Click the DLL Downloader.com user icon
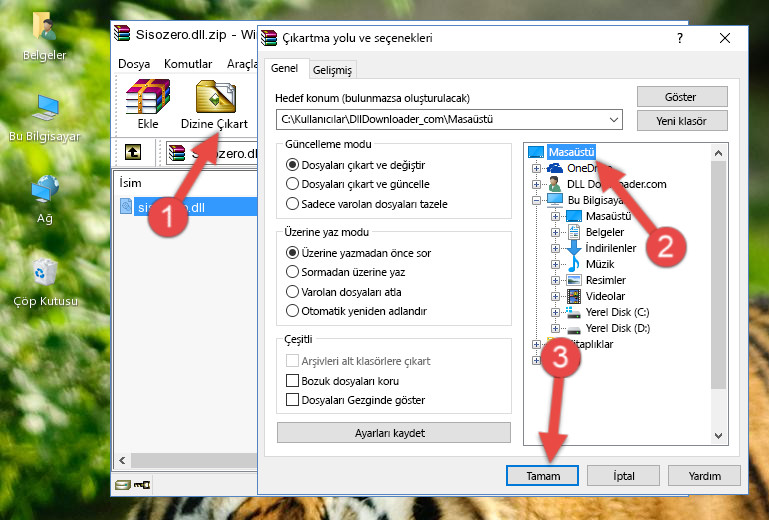769x520 pixels. tap(555, 184)
